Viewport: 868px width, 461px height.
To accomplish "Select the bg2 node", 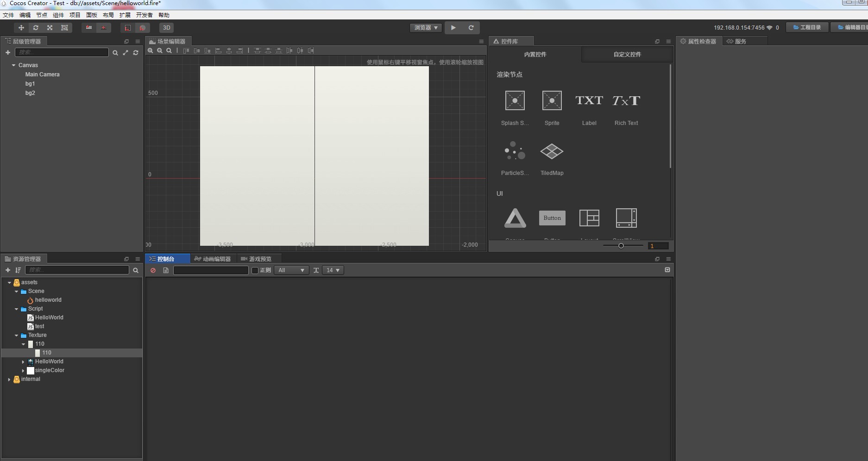I will click(30, 93).
